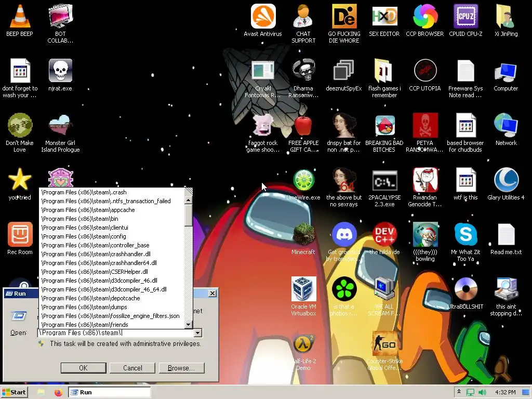Open the Start menu button
Image resolution: width=532 pixels, height=399 pixels.
click(14, 392)
